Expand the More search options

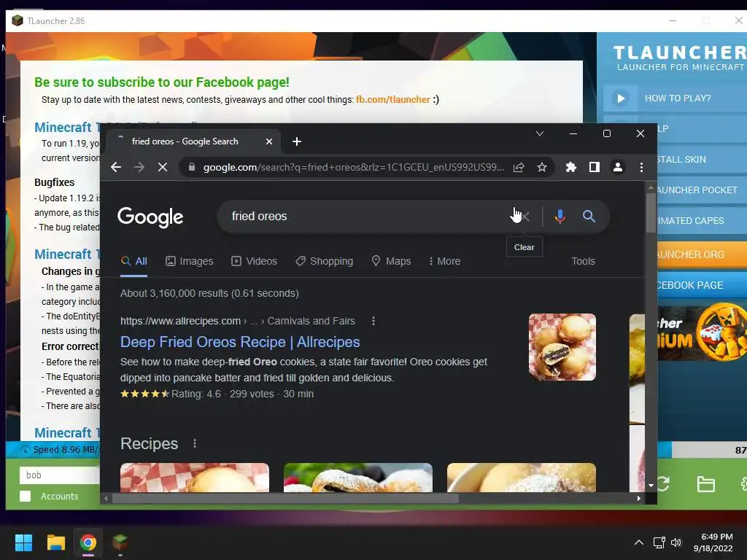click(x=444, y=262)
